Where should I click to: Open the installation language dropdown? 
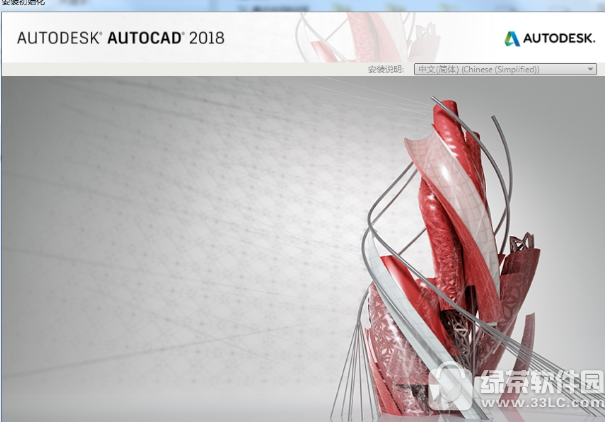pyautogui.click(x=505, y=69)
